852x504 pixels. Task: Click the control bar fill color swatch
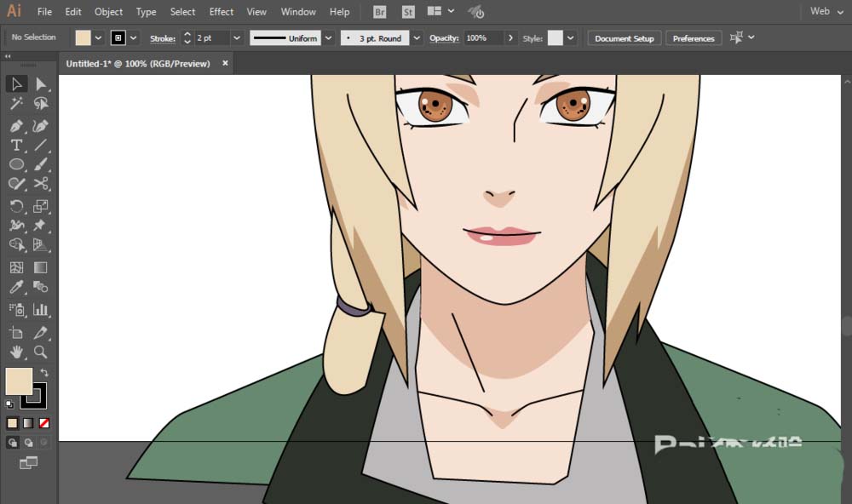coord(83,38)
